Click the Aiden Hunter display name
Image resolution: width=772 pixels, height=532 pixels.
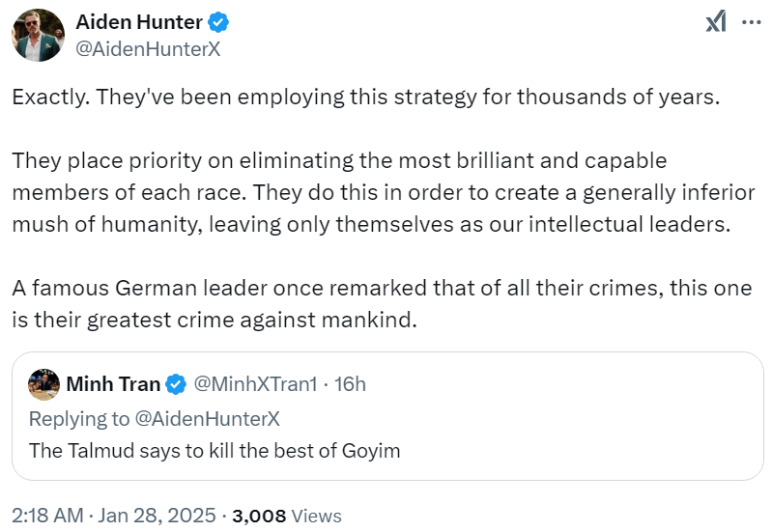point(139,23)
